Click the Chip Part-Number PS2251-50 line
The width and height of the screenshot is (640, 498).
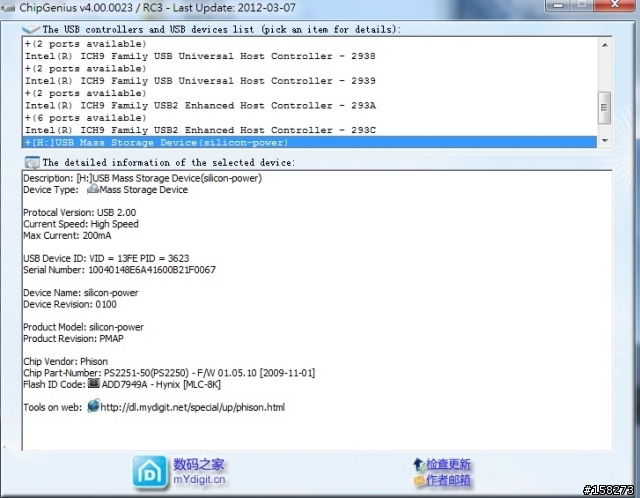tap(169, 373)
